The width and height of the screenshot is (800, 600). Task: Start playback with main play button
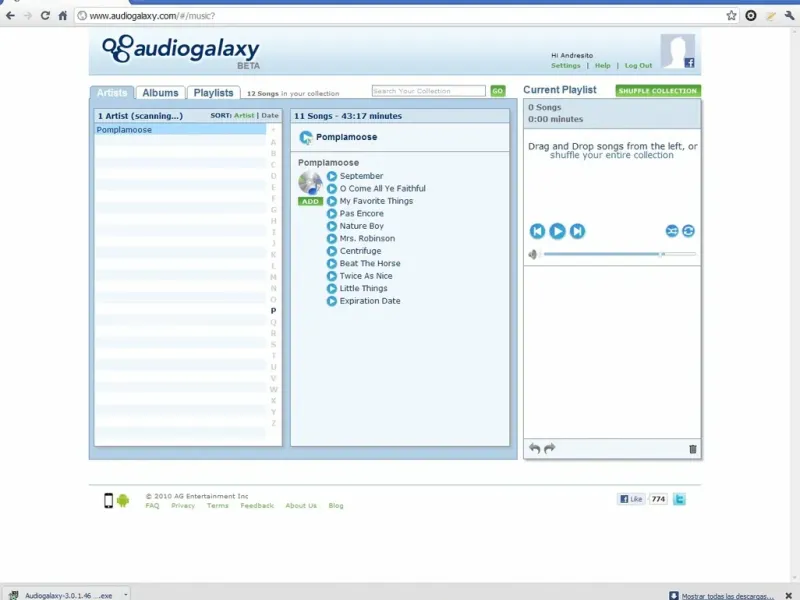[557, 231]
